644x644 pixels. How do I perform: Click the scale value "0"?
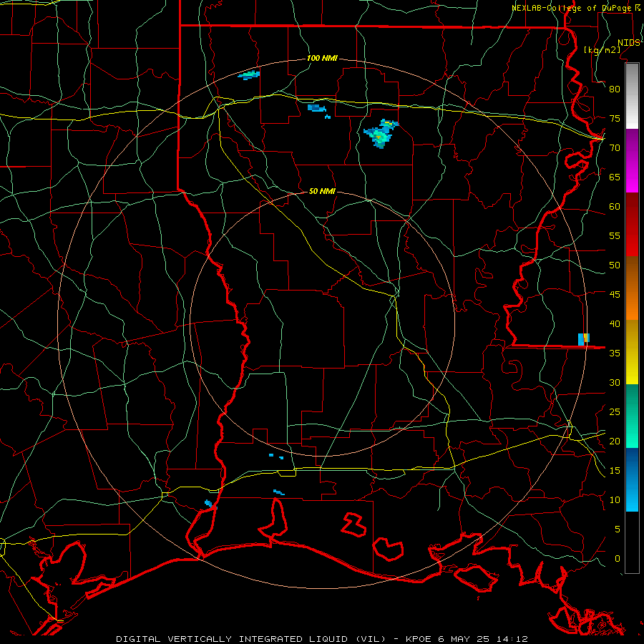618,559
